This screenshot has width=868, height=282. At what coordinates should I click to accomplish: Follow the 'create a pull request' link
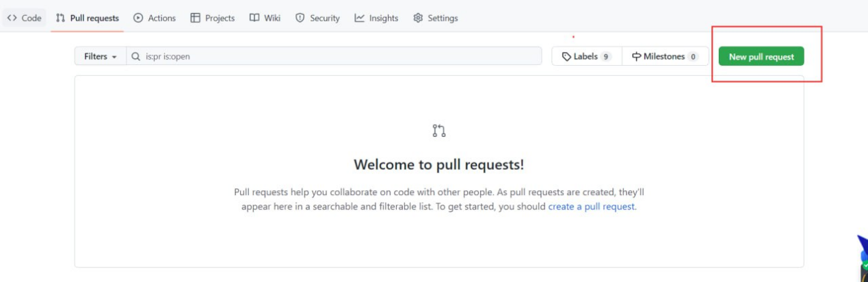tap(592, 206)
